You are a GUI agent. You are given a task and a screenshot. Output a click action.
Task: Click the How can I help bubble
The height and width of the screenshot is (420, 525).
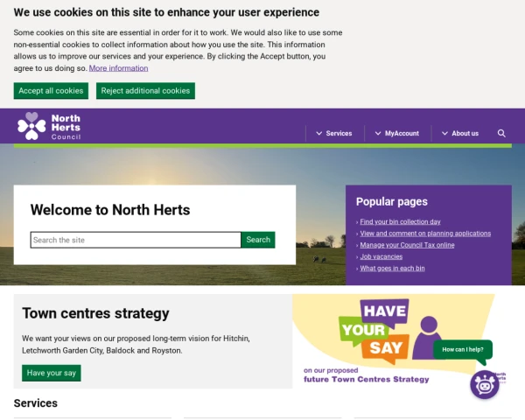coord(463,350)
